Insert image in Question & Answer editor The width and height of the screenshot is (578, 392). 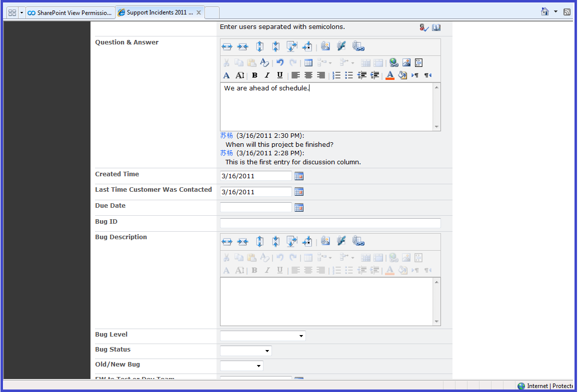pyautogui.click(x=406, y=62)
